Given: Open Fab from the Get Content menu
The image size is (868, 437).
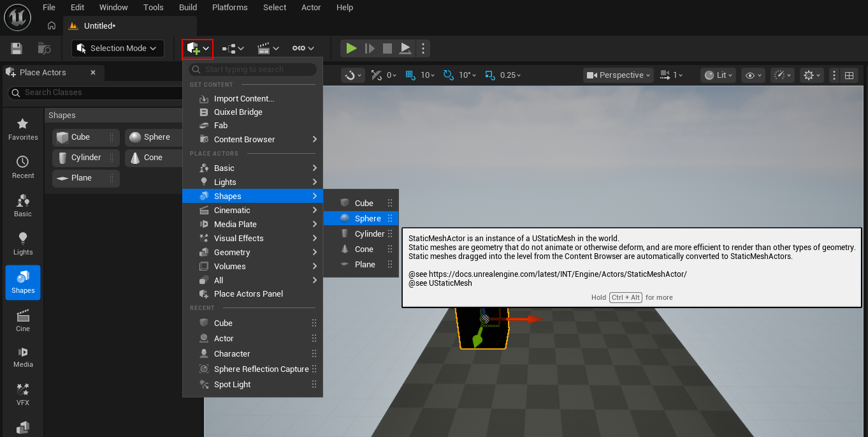Looking at the screenshot, I should 252,126.
